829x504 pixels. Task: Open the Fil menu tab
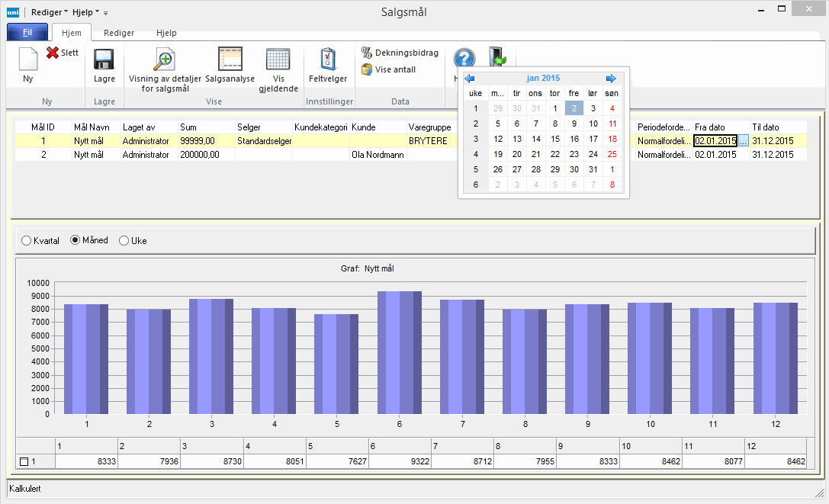coord(27,33)
